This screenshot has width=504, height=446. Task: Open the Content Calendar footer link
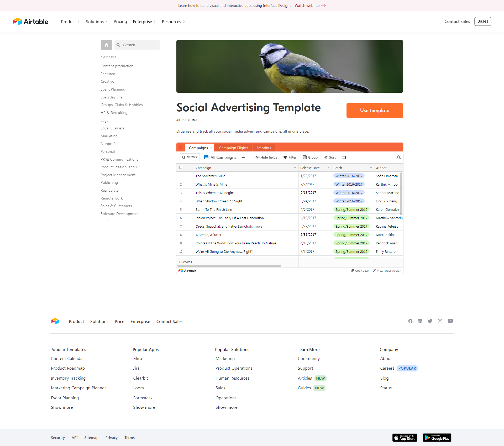click(x=67, y=359)
